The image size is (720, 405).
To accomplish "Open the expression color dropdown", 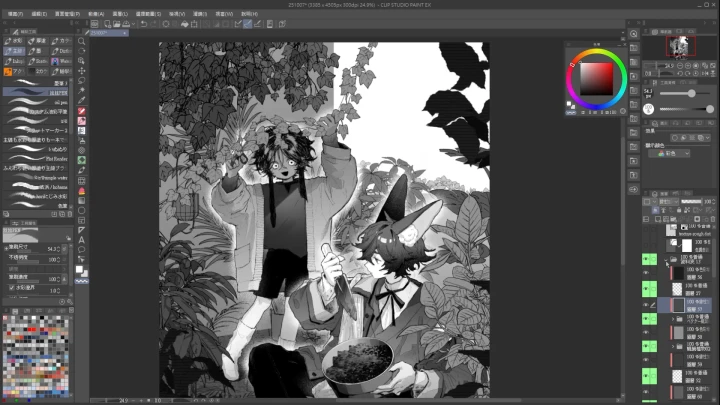I will coord(677,154).
